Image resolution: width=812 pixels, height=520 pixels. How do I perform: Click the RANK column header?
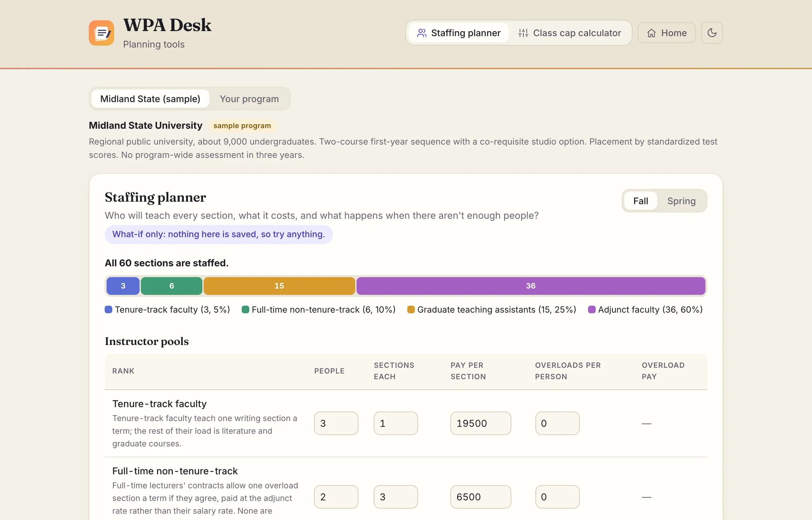[123, 371]
